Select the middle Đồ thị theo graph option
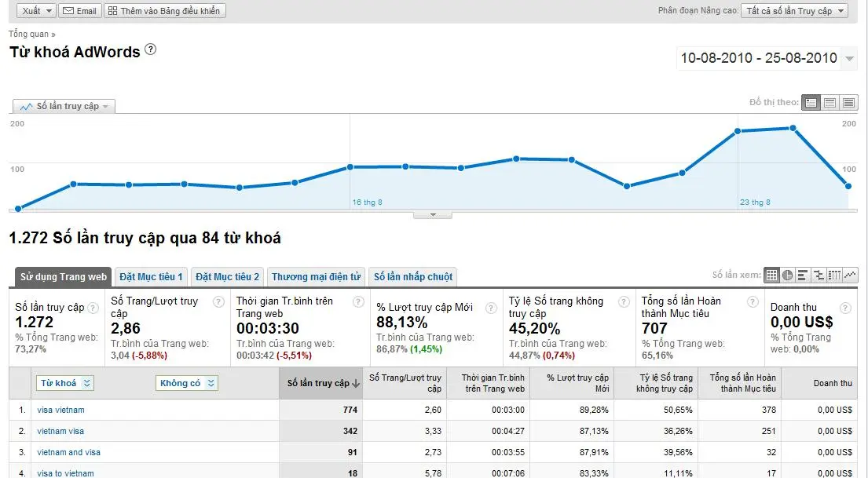Viewport: 868px width, 478px height. tap(830, 103)
